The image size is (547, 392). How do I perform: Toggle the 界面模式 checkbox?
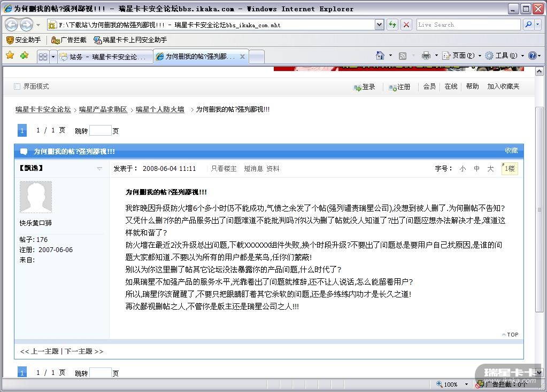[x=17, y=86]
